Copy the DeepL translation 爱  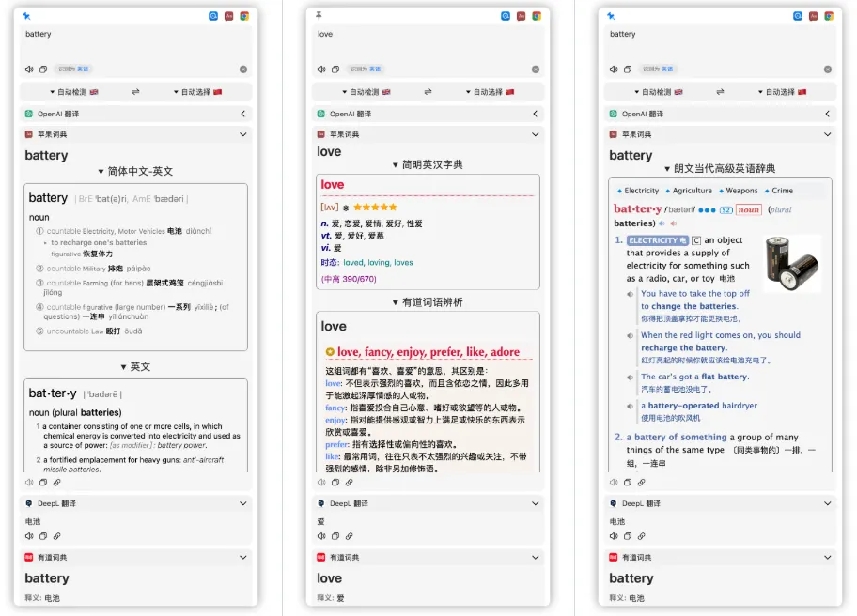(x=335, y=536)
